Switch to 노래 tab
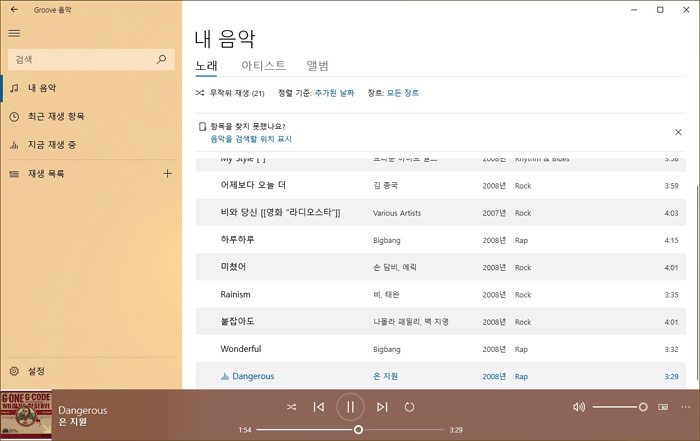Image resolution: width=700 pixels, height=441 pixels. click(206, 66)
